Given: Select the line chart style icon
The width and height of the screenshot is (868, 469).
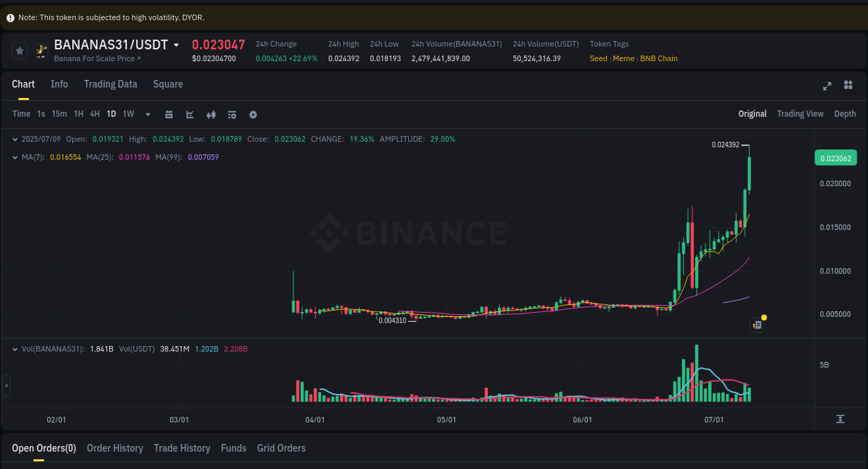Looking at the screenshot, I should (x=190, y=114).
